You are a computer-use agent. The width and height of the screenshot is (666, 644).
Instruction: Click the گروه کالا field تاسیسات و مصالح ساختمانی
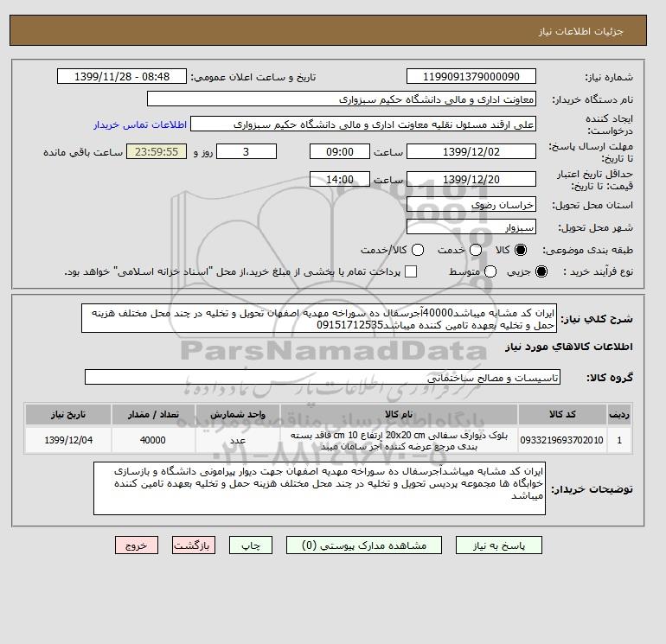coord(323,377)
